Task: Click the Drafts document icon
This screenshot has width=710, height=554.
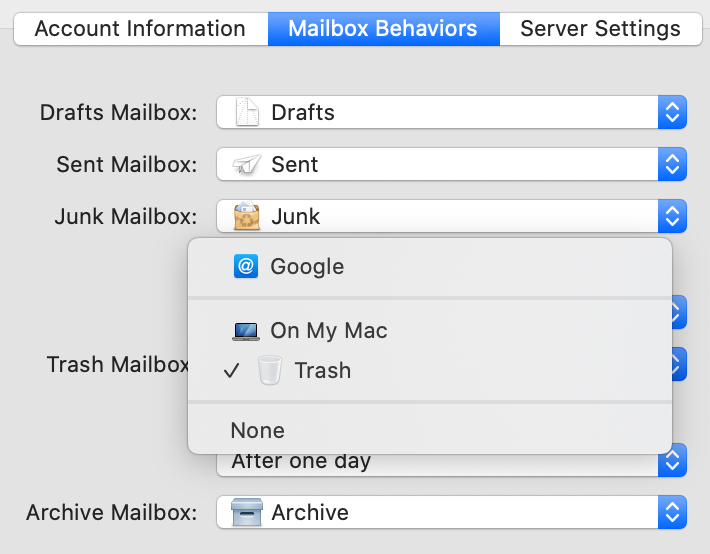Action: pos(247,112)
